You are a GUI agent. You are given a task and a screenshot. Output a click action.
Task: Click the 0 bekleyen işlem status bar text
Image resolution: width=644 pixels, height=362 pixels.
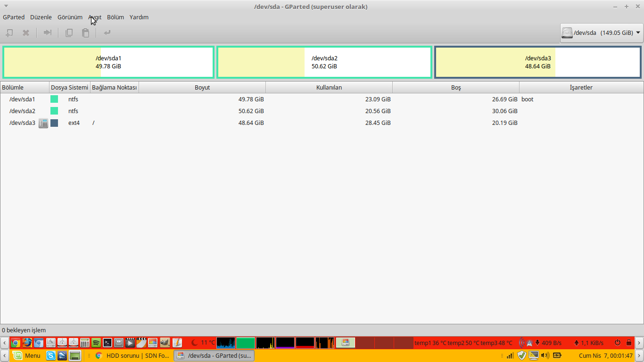click(x=24, y=330)
